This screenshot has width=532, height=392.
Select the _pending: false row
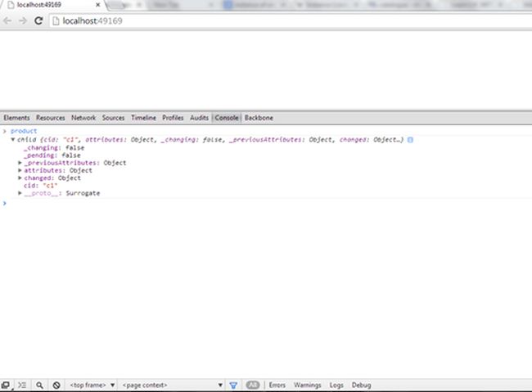52,155
